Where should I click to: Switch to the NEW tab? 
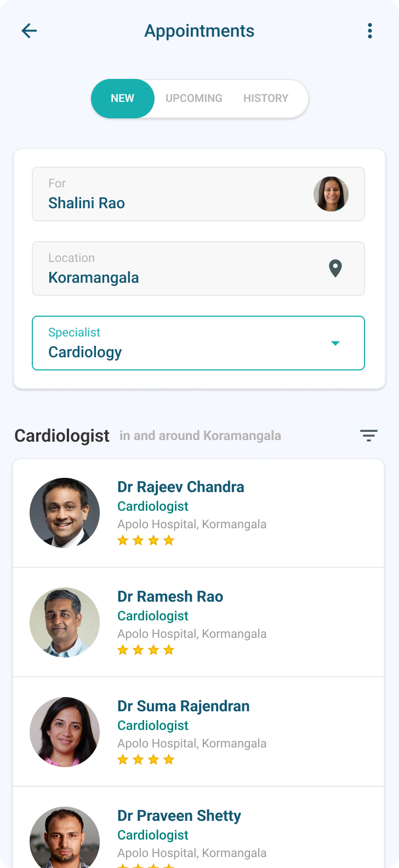tap(123, 99)
